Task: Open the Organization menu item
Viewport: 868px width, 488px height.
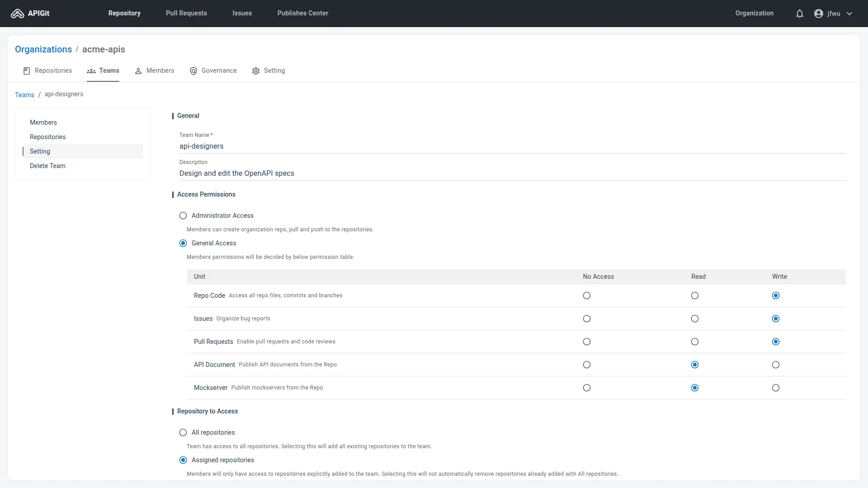Action: (754, 13)
